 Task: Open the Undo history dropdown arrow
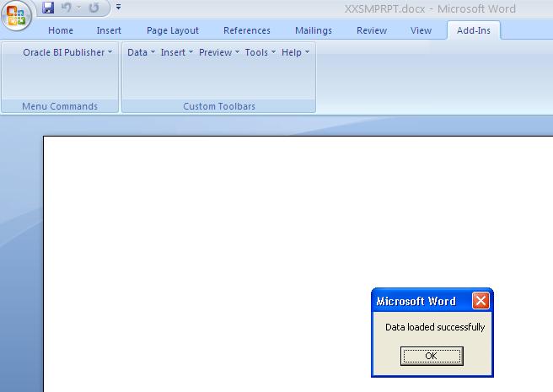coord(78,8)
